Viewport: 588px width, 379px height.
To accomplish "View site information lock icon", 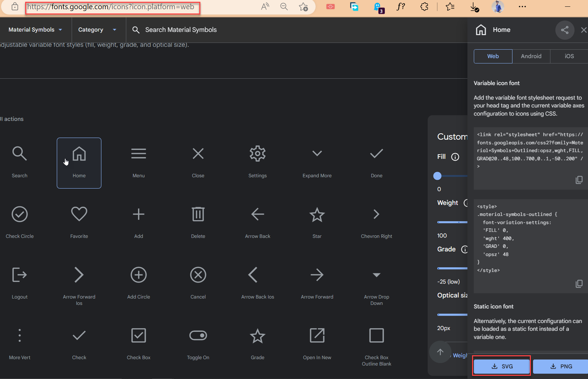I will click(15, 7).
